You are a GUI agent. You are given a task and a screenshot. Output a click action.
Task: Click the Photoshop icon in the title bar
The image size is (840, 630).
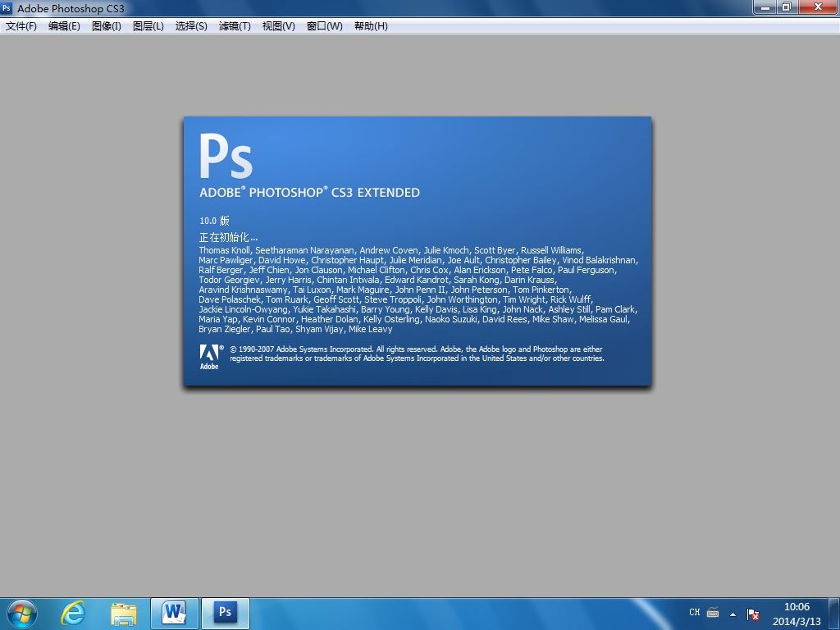(7, 8)
